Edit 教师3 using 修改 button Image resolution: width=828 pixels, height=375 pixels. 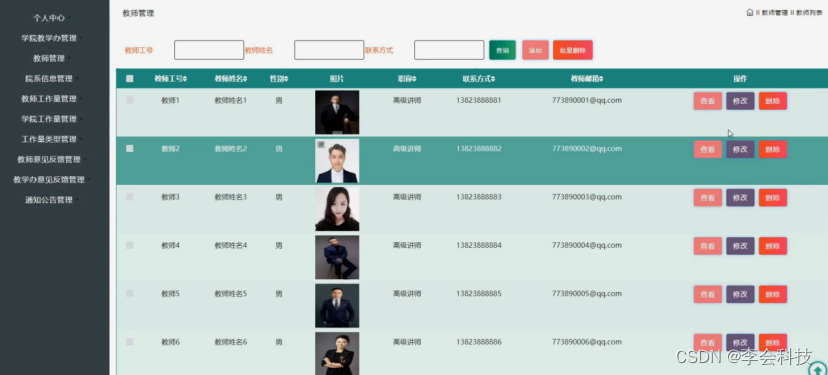pyautogui.click(x=740, y=198)
